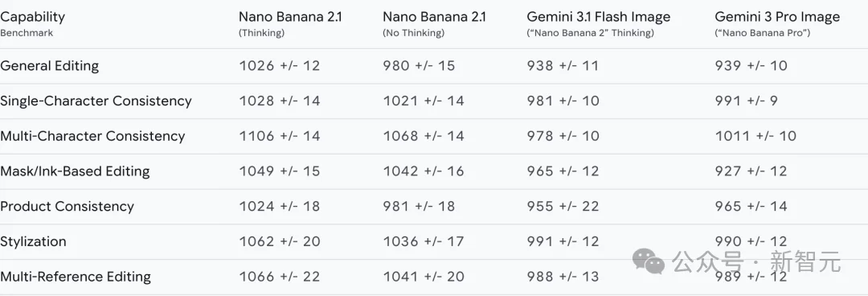Select the Nano Banana 2.1 No Thinking header
Image resolution: width=868 pixels, height=296 pixels.
434,23
